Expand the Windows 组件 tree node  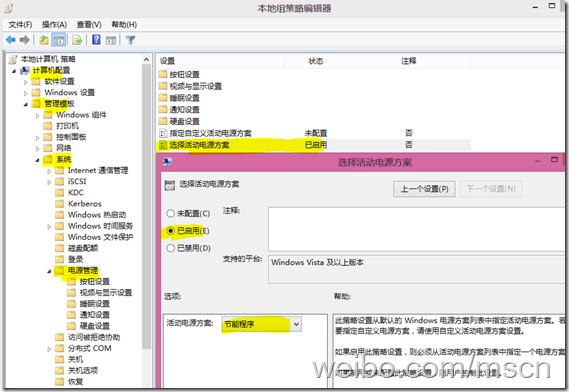pos(37,115)
